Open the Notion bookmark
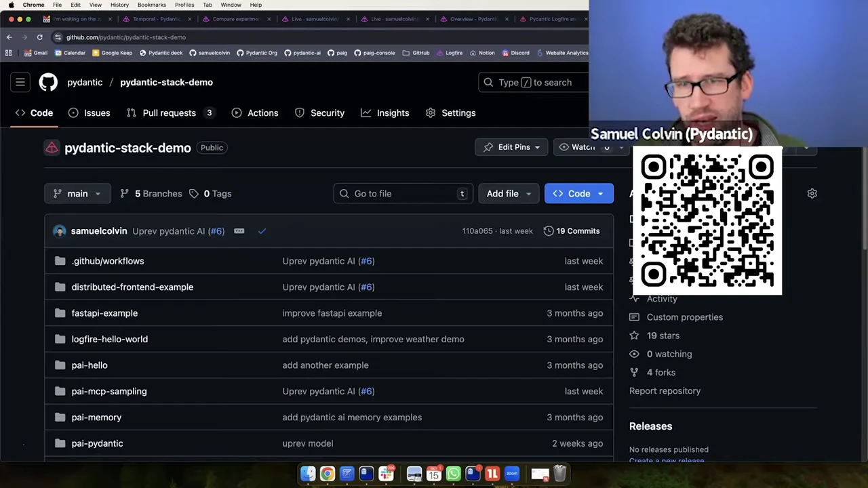This screenshot has width=868, height=488. tap(482, 53)
